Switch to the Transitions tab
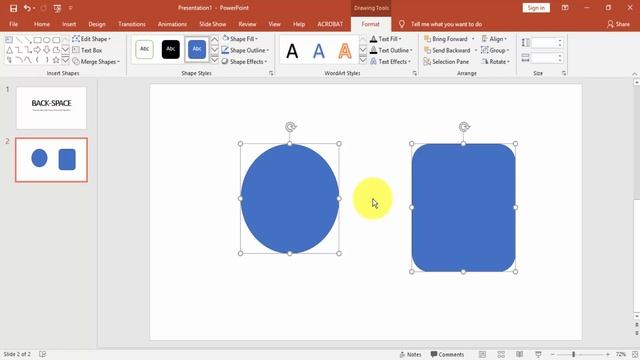 132,24
